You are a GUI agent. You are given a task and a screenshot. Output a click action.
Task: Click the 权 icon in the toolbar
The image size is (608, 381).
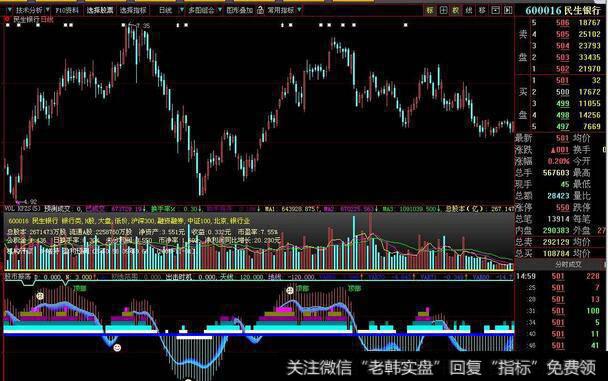(456, 10)
